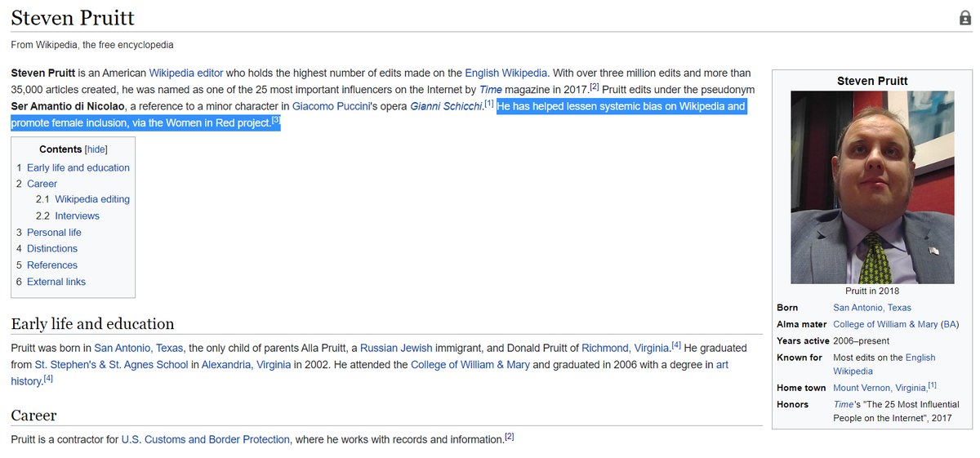This screenshot has height=458, width=980.
Task: Open the Russian Jewish link
Action: click(396, 348)
